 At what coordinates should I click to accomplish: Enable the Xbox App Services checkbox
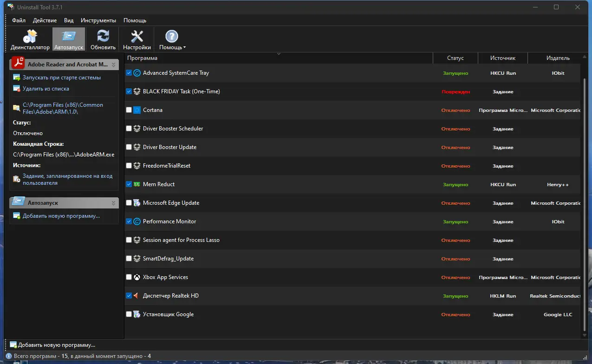click(129, 277)
